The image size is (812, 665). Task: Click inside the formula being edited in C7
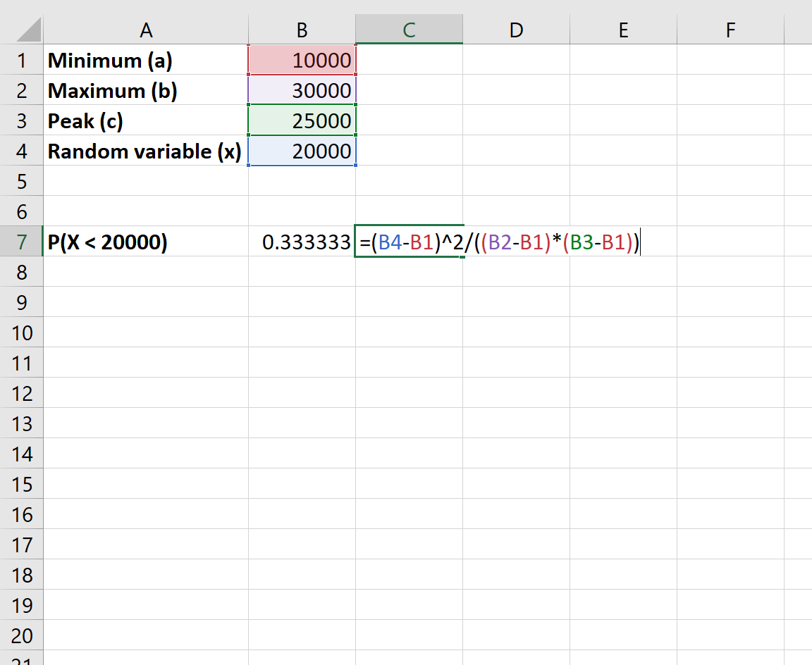pyautogui.click(x=493, y=242)
